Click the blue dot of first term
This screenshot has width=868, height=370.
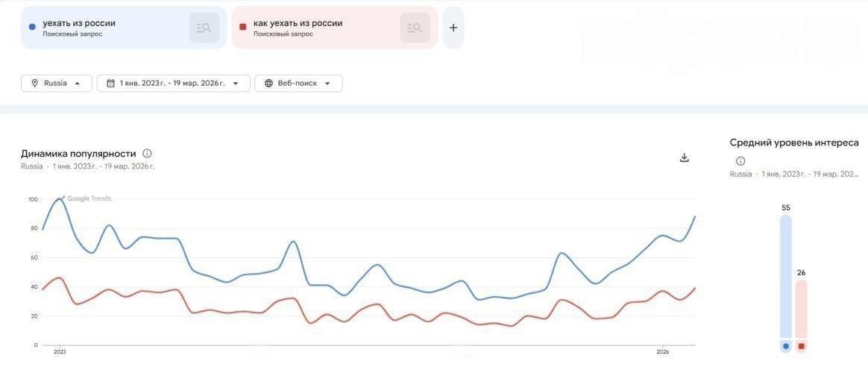tap(32, 26)
